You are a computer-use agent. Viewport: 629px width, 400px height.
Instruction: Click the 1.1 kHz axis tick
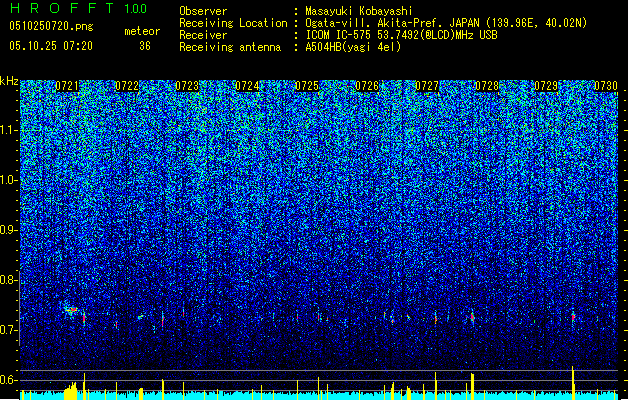pos(8,130)
